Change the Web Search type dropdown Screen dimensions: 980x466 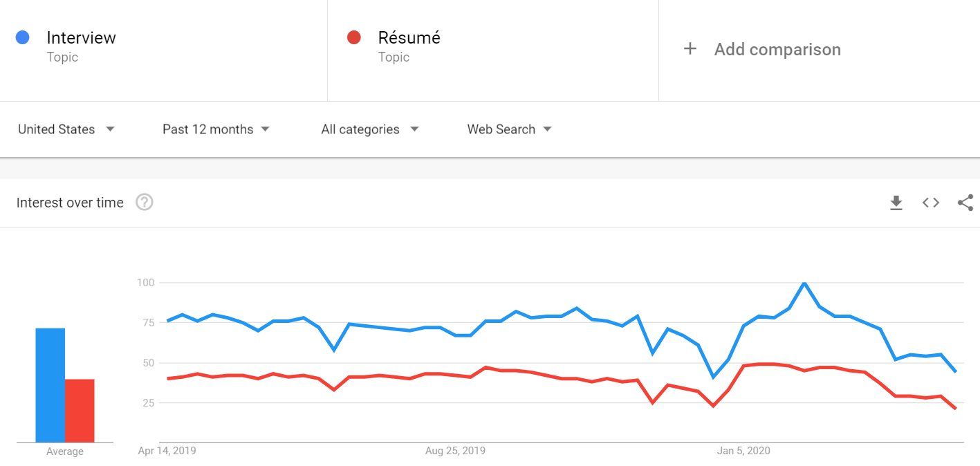(509, 129)
